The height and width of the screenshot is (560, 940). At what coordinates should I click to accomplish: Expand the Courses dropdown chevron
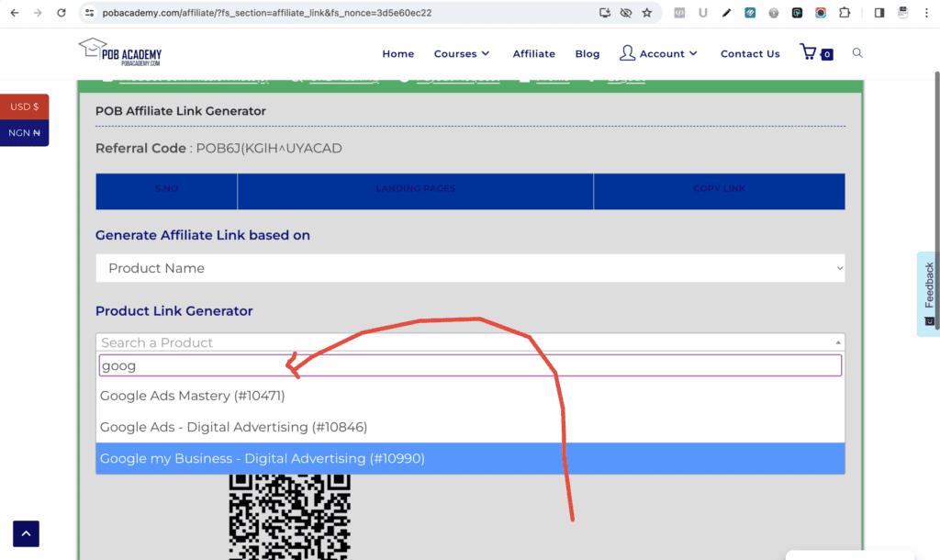point(486,53)
